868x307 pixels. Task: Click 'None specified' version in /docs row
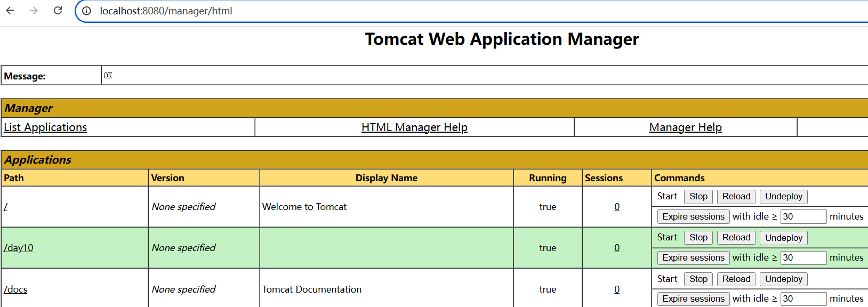tap(183, 289)
